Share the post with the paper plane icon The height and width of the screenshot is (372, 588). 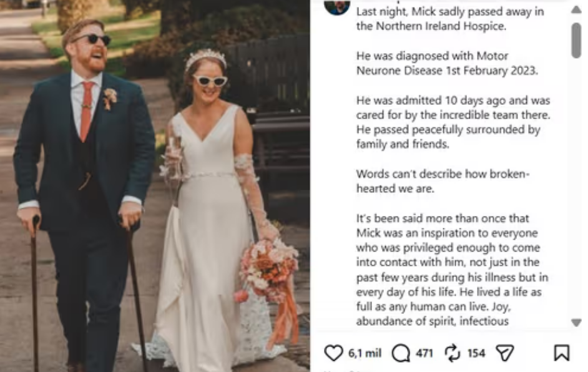tap(504, 353)
